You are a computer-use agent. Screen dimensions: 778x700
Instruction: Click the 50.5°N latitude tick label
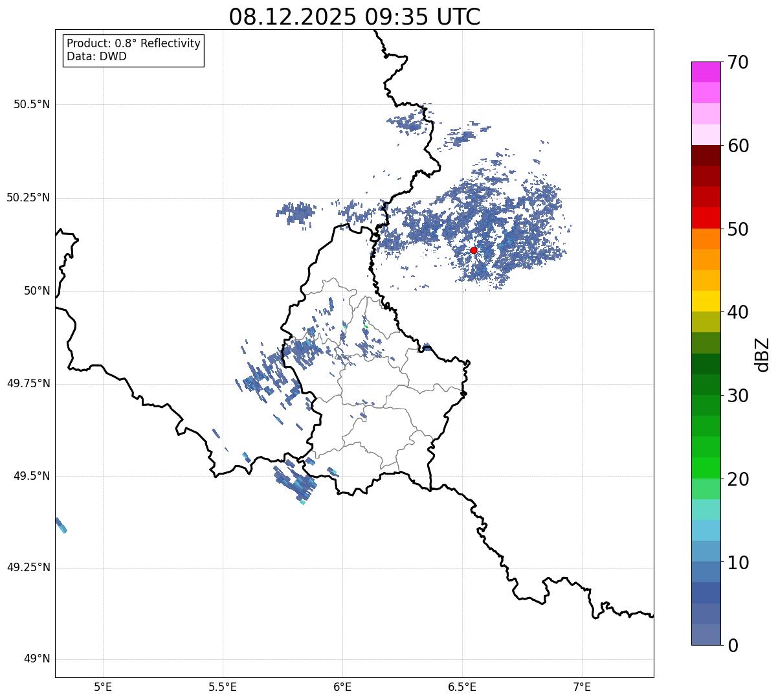tap(31, 104)
